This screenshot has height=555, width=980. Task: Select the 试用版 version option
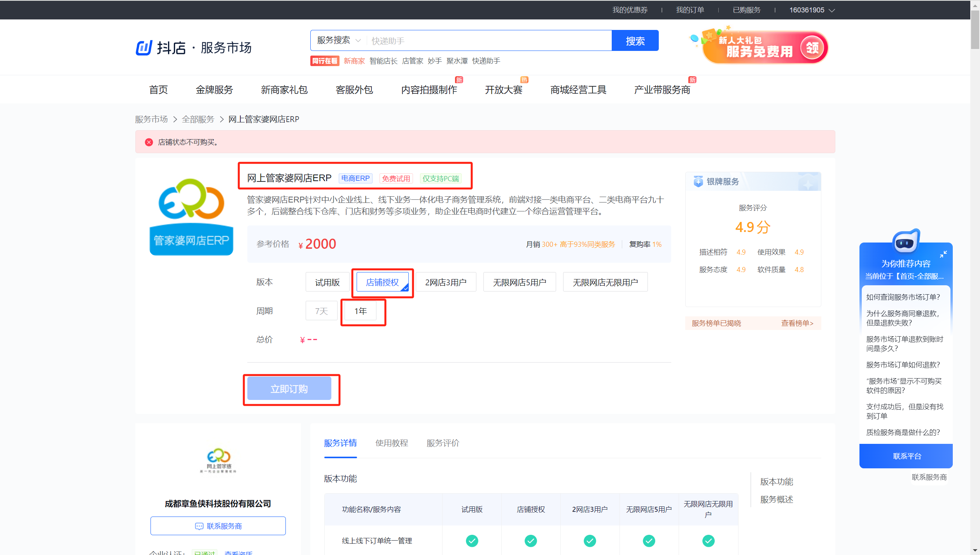click(x=327, y=282)
